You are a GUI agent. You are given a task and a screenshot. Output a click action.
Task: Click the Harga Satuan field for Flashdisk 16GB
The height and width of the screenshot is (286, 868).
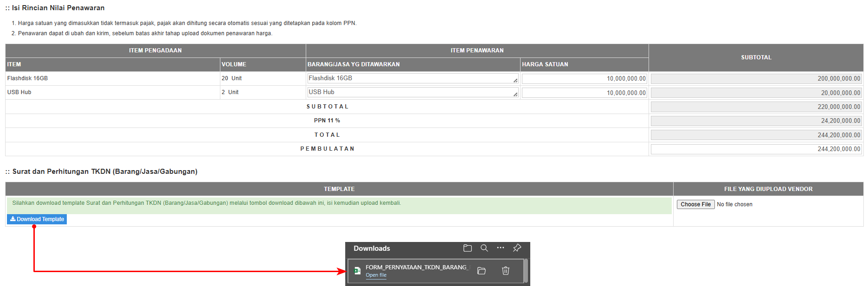click(584, 79)
